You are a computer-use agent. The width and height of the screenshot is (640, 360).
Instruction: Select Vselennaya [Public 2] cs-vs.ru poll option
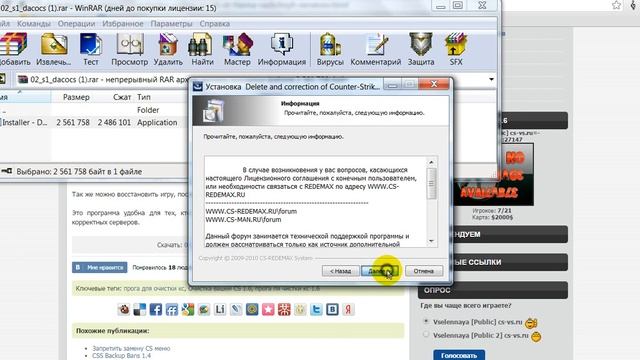pyautogui.click(x=426, y=334)
